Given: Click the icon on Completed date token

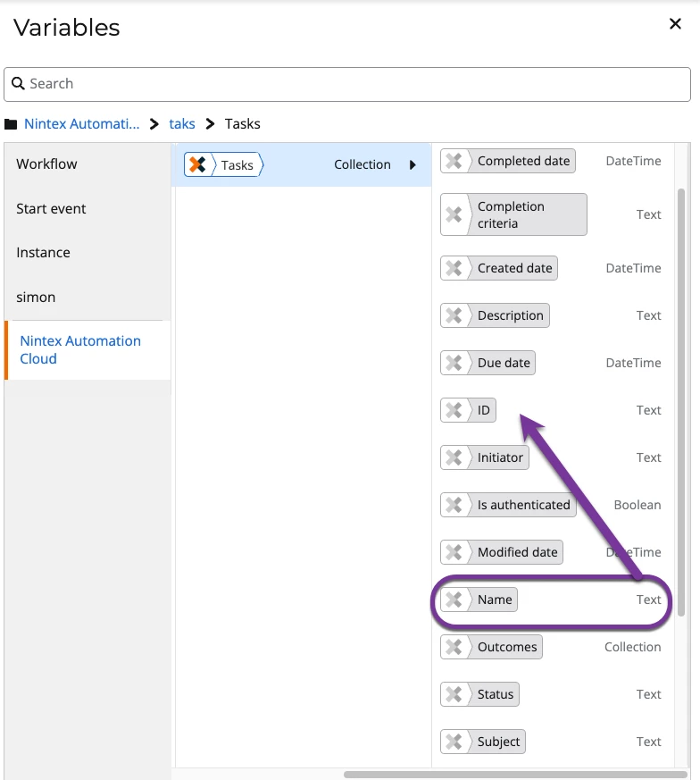Looking at the screenshot, I should [x=454, y=161].
